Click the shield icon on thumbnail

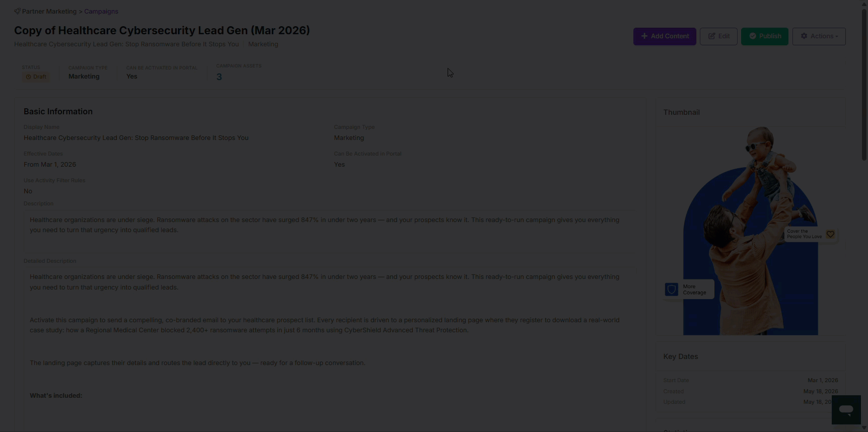click(671, 290)
